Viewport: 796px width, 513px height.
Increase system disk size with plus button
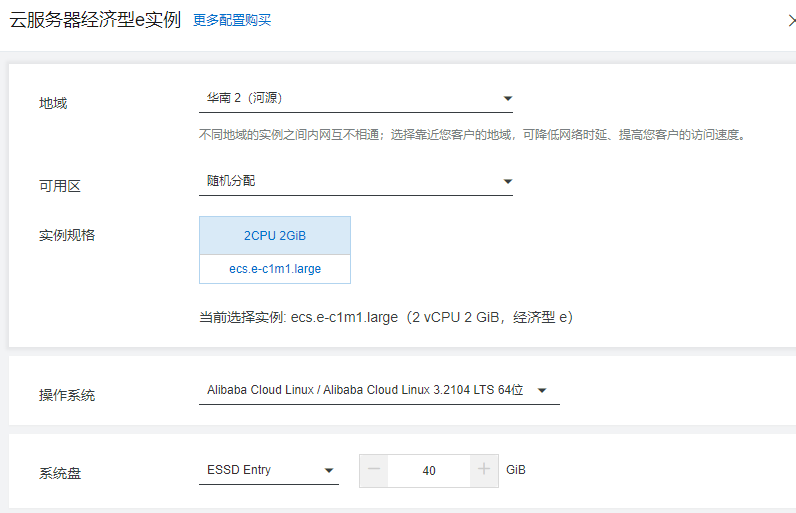[484, 470]
